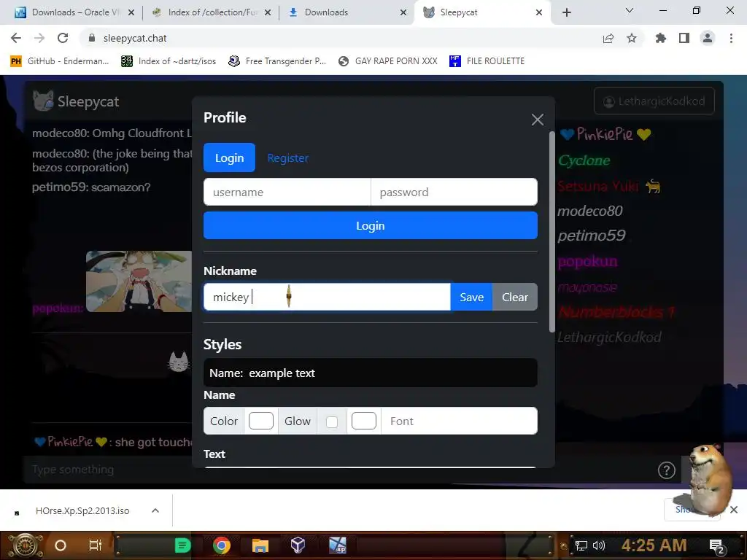The image size is (747, 560).
Task: Open the notification center icon
Action: click(717, 546)
